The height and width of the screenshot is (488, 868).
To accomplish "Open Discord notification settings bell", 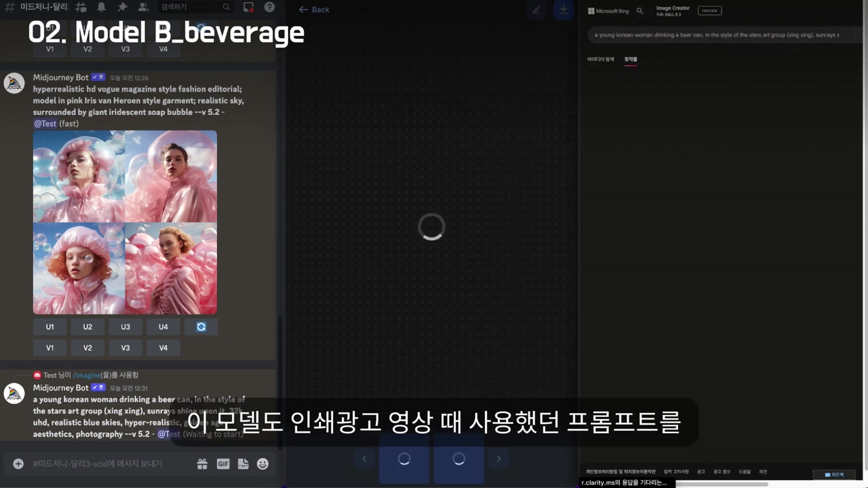I will 101,7.
